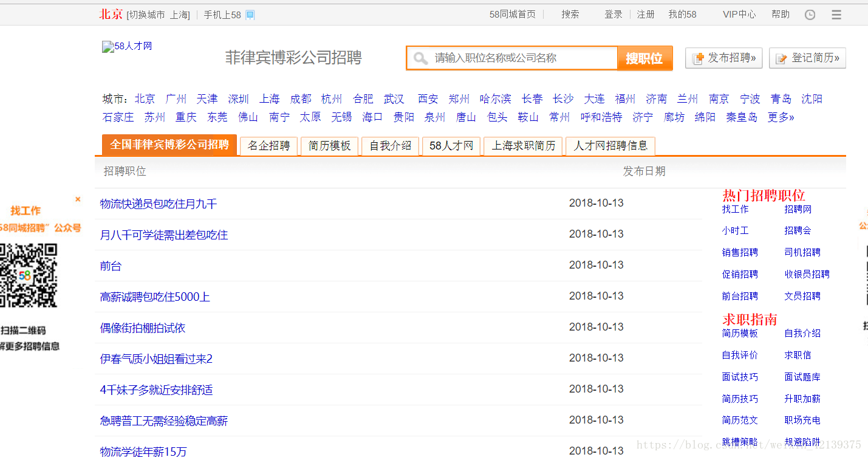
Task: Select city 成都 in city list
Action: point(301,99)
